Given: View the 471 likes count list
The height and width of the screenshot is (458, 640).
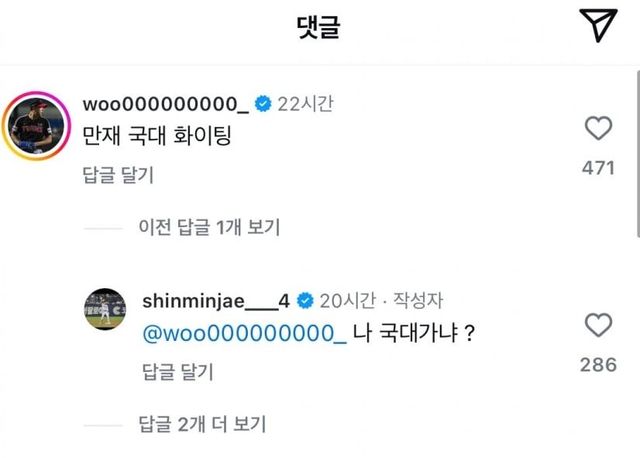Looking at the screenshot, I should click(x=598, y=169).
